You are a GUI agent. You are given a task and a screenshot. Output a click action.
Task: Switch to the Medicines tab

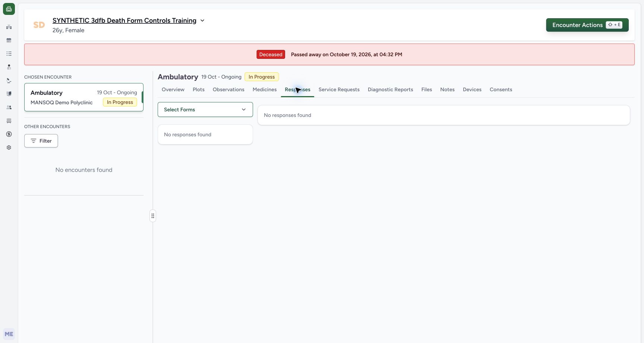pyautogui.click(x=265, y=89)
